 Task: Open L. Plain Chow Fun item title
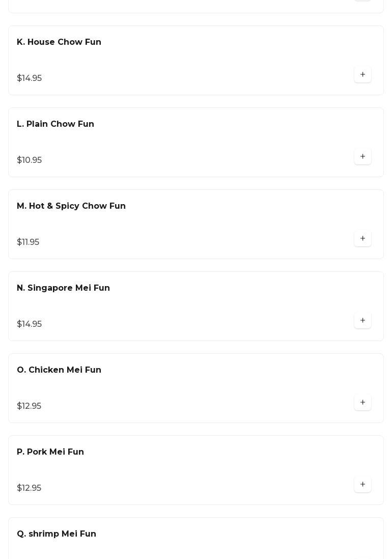(x=55, y=124)
